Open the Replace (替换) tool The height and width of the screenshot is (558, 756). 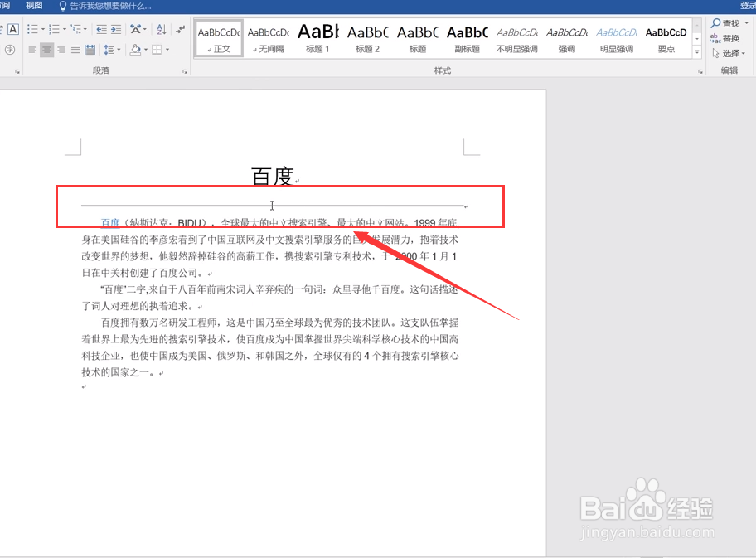(727, 38)
